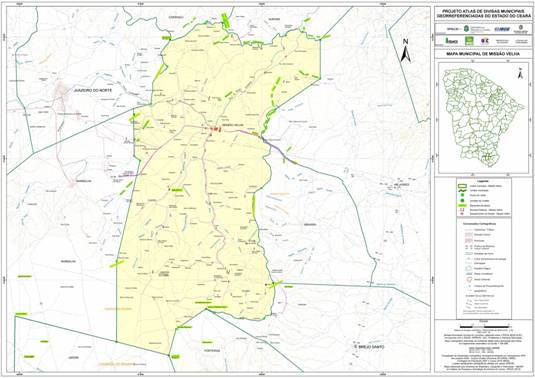Click the Mapa Municipal de Missão Velha title

(x=483, y=54)
